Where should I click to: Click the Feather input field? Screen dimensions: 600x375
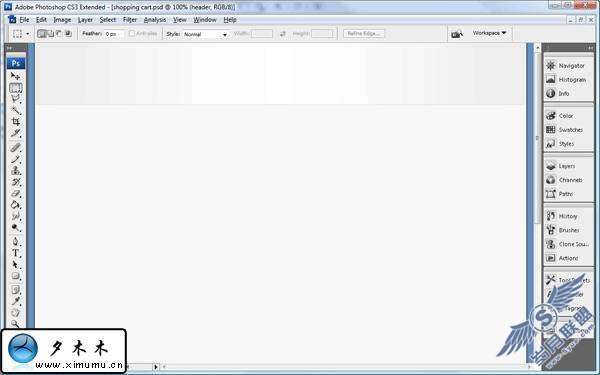coord(114,34)
